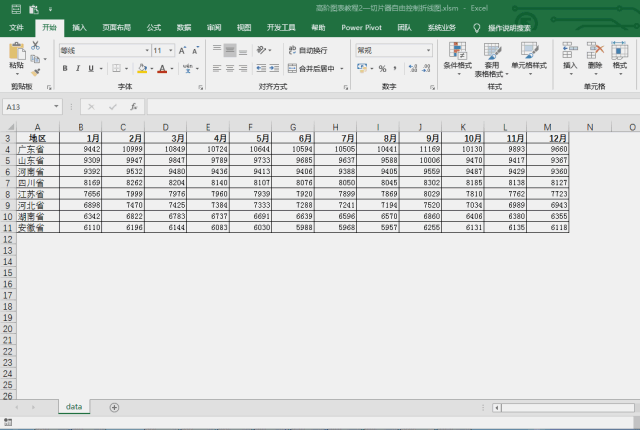Align text left
The width and height of the screenshot is (640, 430).
217,68
